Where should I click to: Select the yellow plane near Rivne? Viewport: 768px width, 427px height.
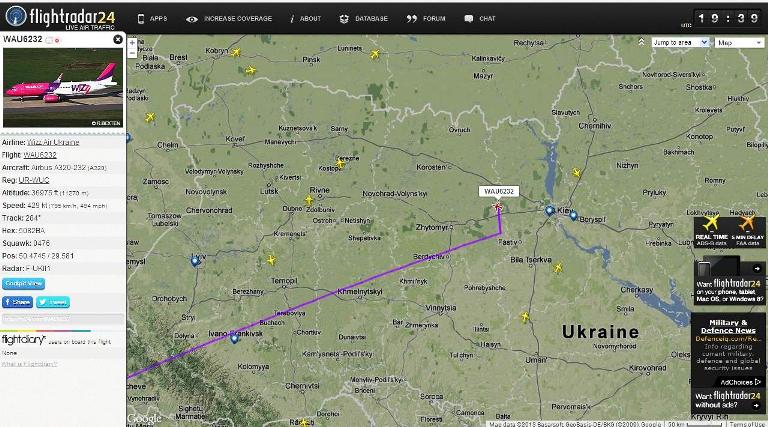[309, 200]
